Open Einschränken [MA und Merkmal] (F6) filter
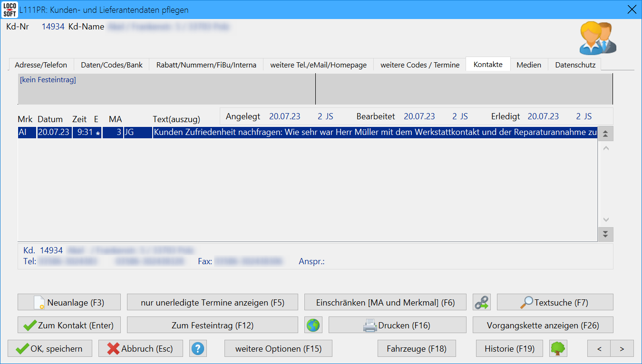Image resolution: width=642 pixels, height=364 pixels. [385, 302]
